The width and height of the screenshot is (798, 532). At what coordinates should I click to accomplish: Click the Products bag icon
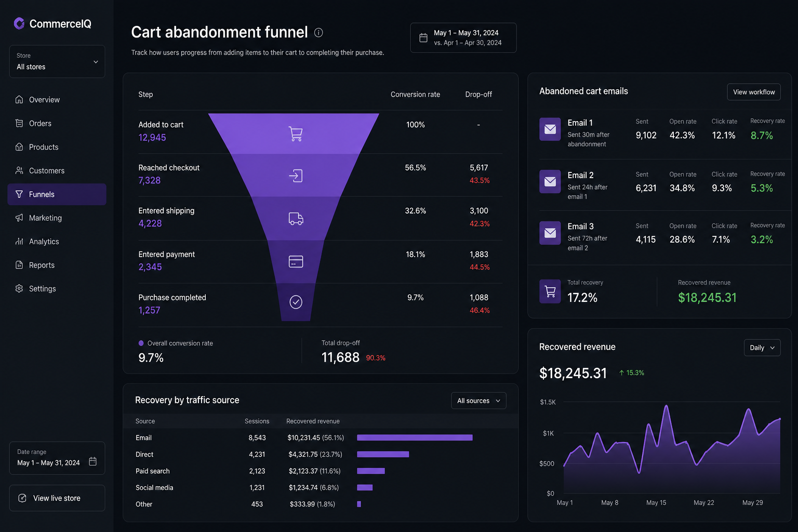19,147
